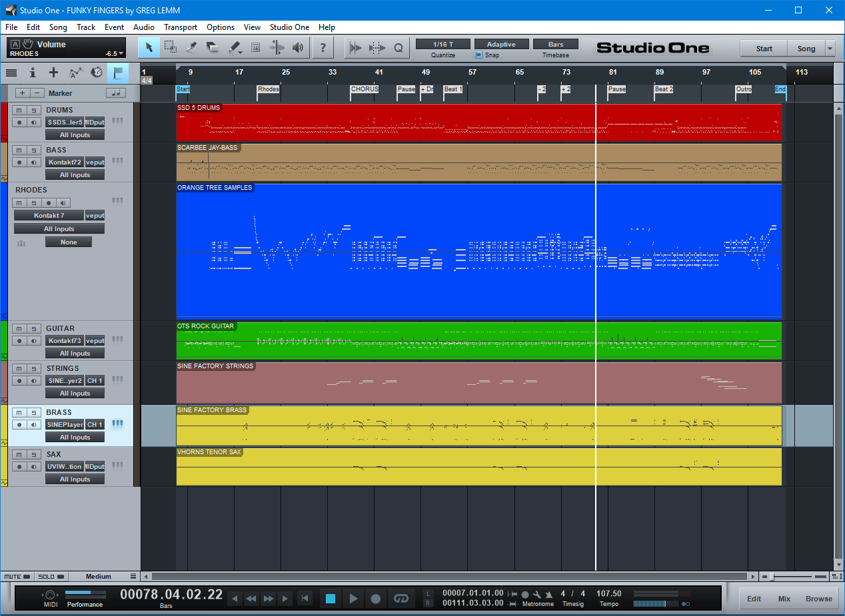Choose the Bend tool
Screen dimensions: 845x616
pyautogui.click(x=277, y=47)
